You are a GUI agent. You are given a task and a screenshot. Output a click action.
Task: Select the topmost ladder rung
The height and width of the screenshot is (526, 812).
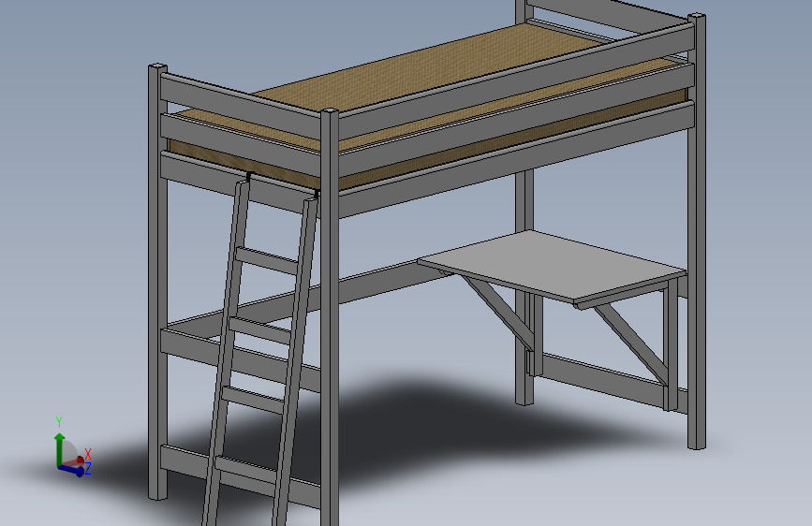click(267, 259)
